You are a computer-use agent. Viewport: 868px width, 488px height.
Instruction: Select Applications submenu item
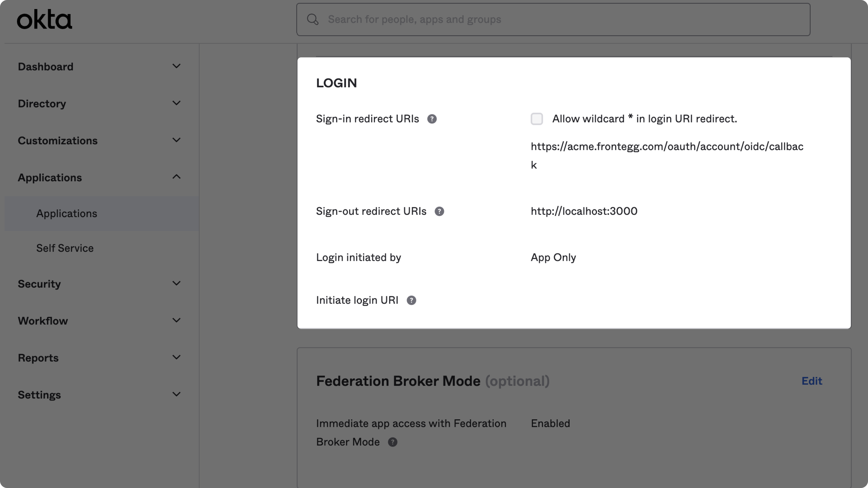[67, 213]
